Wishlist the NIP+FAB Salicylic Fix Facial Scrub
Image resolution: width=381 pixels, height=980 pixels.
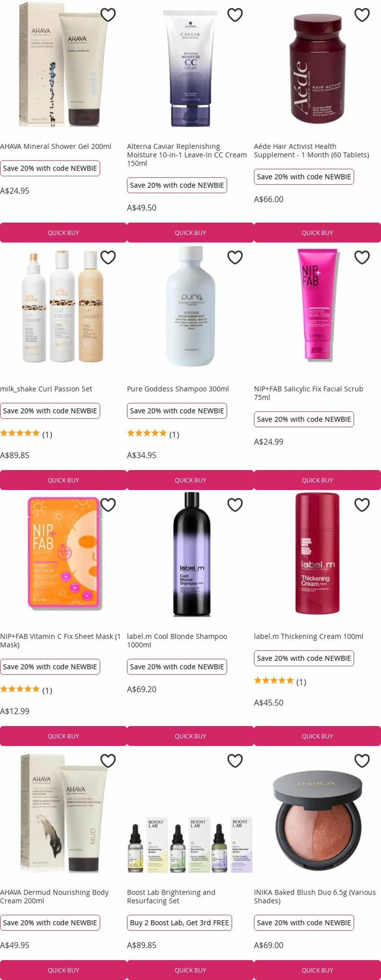click(362, 257)
